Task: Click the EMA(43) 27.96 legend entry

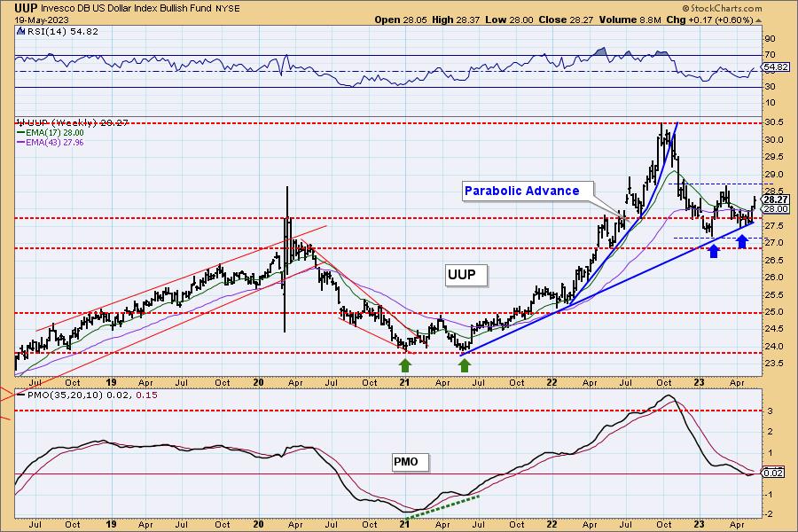Action: pos(51,143)
